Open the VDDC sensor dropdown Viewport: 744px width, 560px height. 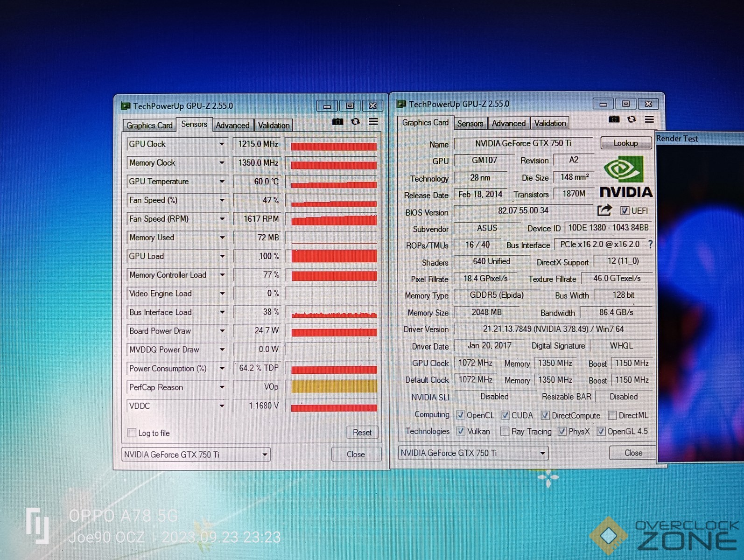pos(222,406)
